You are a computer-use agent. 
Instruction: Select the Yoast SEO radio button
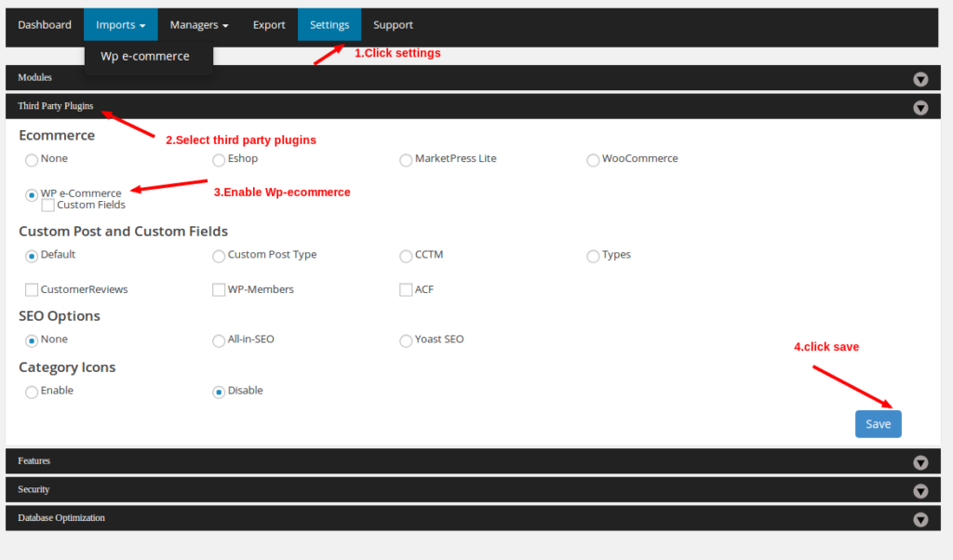point(406,340)
